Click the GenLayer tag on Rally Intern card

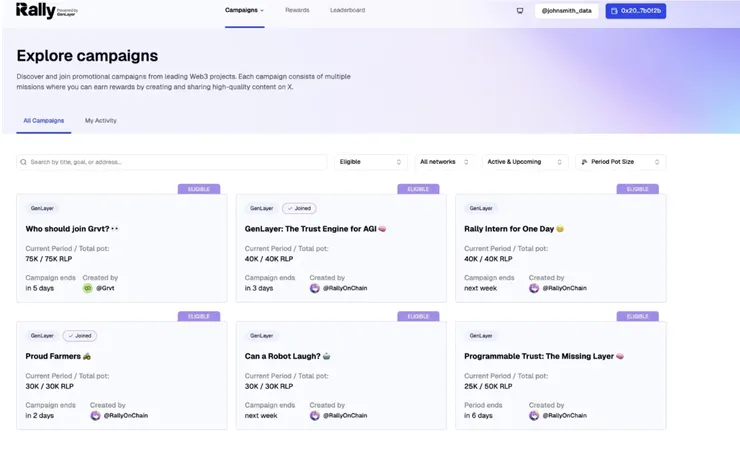pyautogui.click(x=481, y=208)
